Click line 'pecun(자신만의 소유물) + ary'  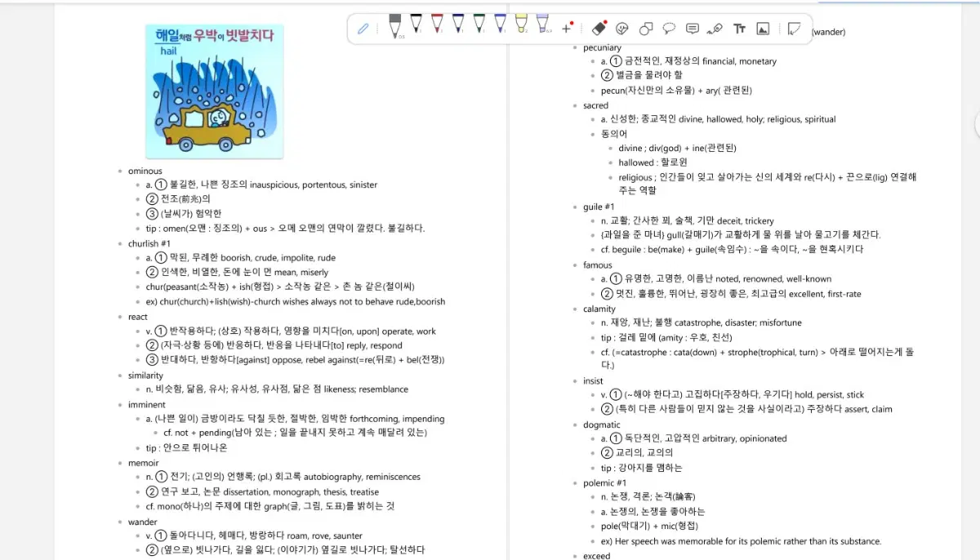(676, 91)
